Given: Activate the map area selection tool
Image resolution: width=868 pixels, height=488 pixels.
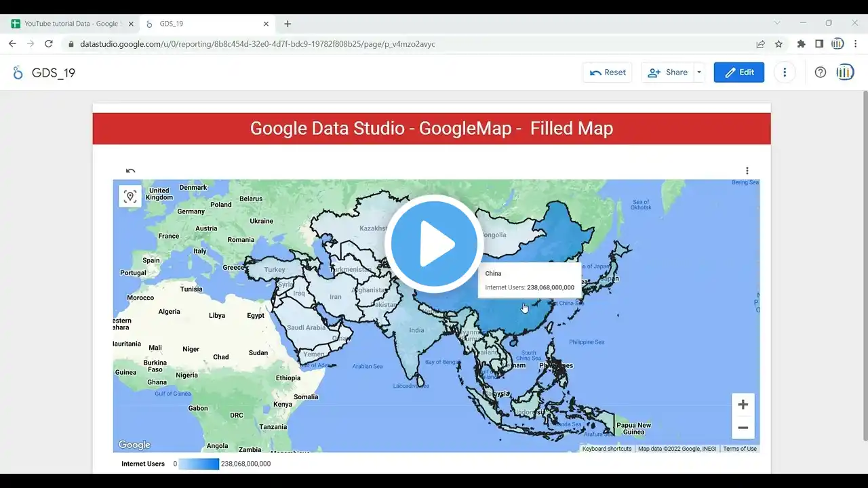Looking at the screenshot, I should click(x=130, y=197).
